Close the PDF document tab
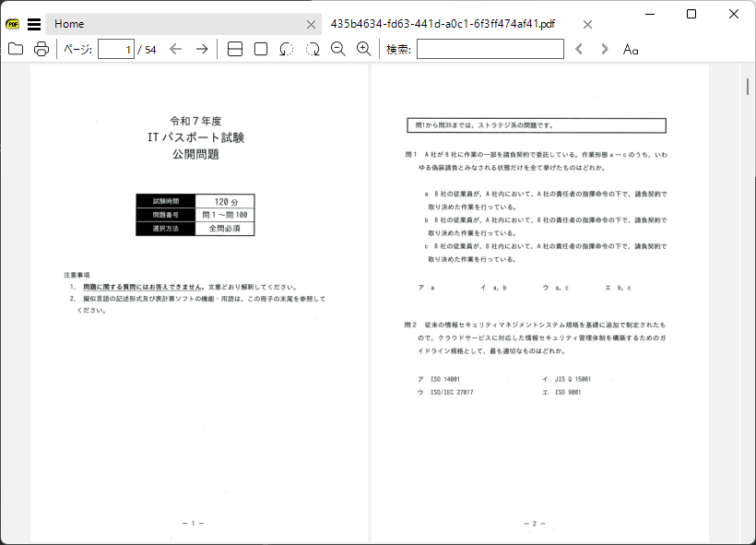The width and height of the screenshot is (756, 545). point(587,24)
